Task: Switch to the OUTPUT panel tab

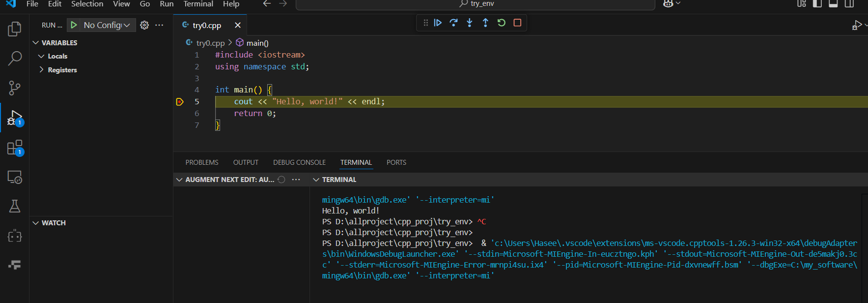Action: [246, 162]
